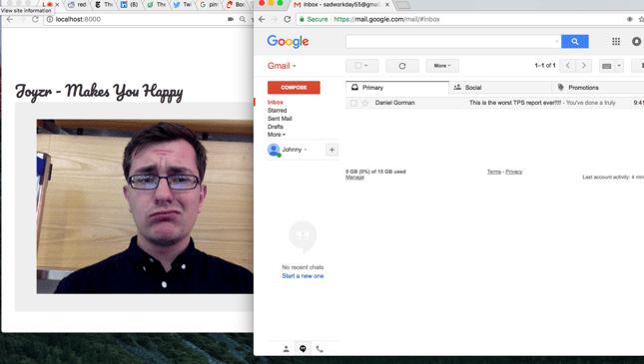Click sender name Daniel Gorman

[x=394, y=103]
